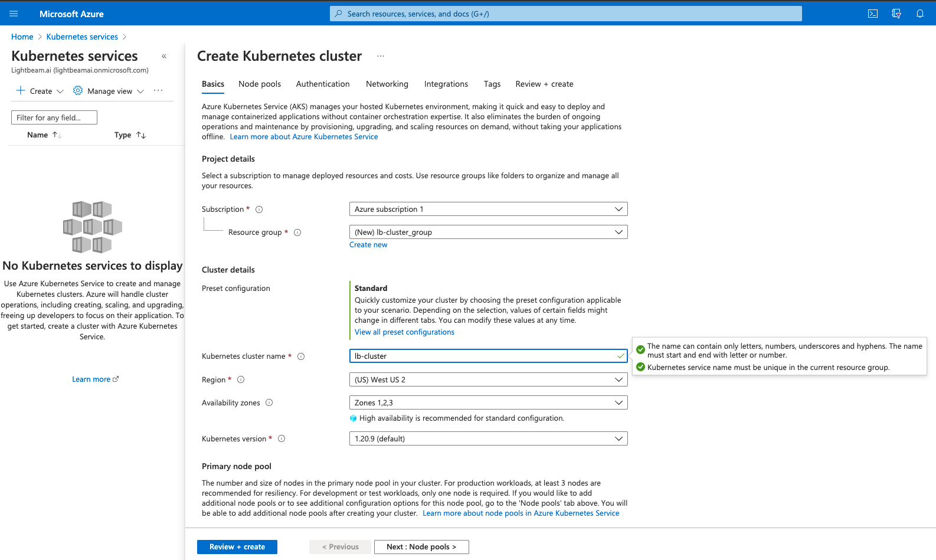Click the Manage view gear icon
This screenshot has width=936, height=560.
coord(78,90)
